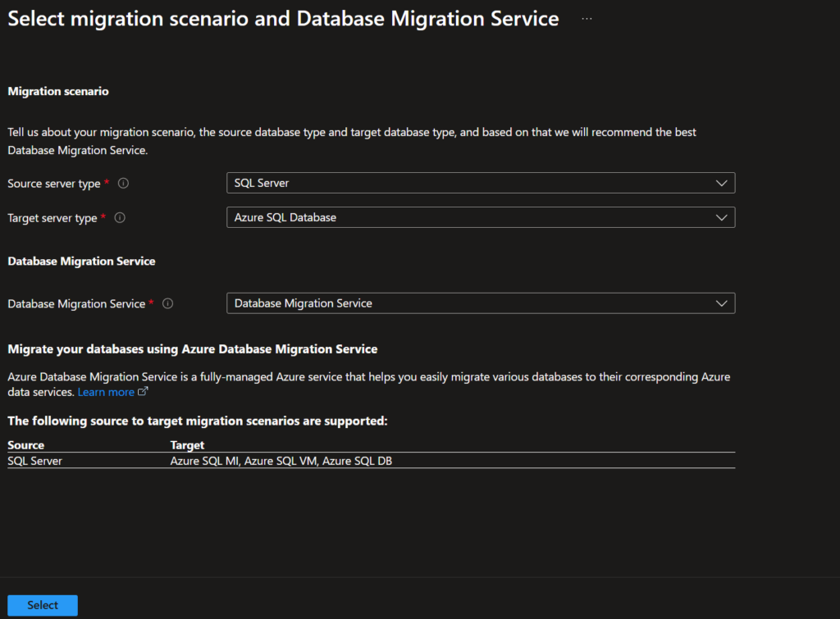Click the Target server type label
840x619 pixels.
52,218
